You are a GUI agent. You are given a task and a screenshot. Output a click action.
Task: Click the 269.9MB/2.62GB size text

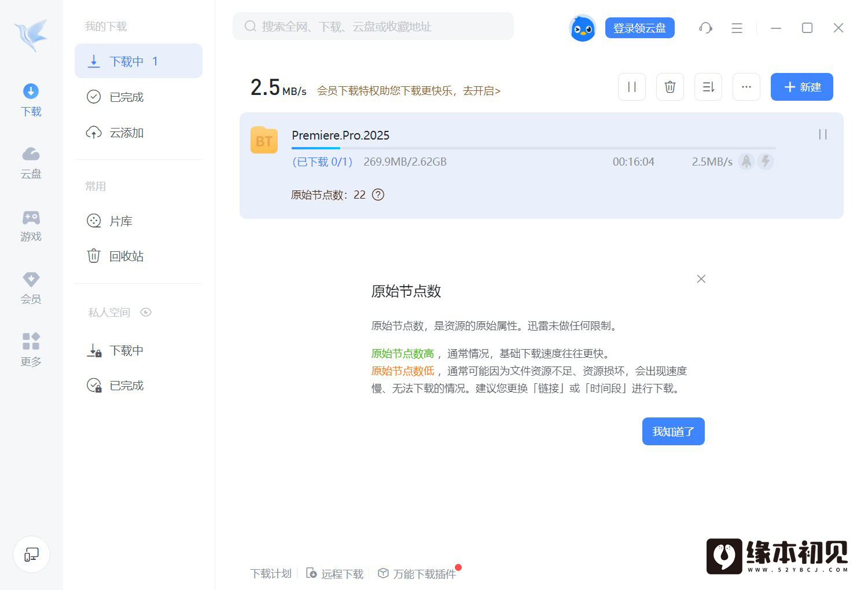[405, 162]
